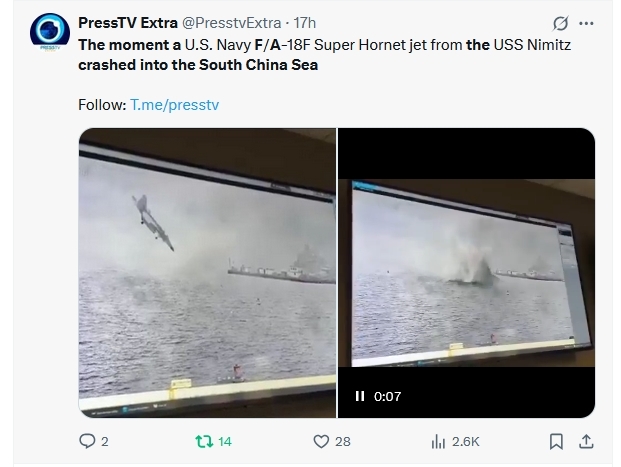
Task: Click the PressTV Extra display name
Action: pyautogui.click(x=128, y=23)
